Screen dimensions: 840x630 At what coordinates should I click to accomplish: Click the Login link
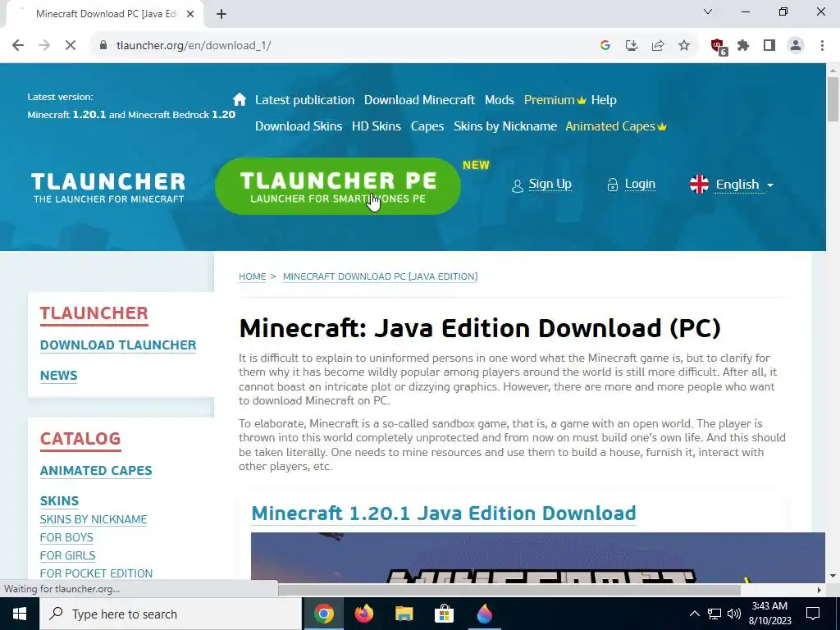[x=631, y=185]
